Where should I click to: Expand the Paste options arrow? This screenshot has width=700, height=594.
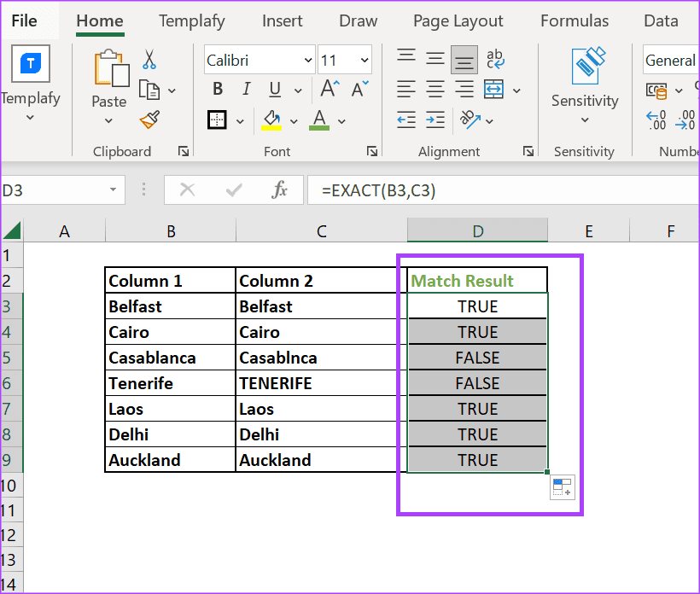(108, 121)
